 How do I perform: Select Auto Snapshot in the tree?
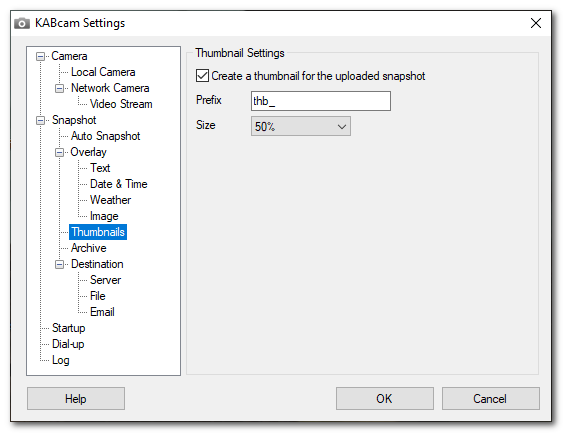tap(105, 136)
